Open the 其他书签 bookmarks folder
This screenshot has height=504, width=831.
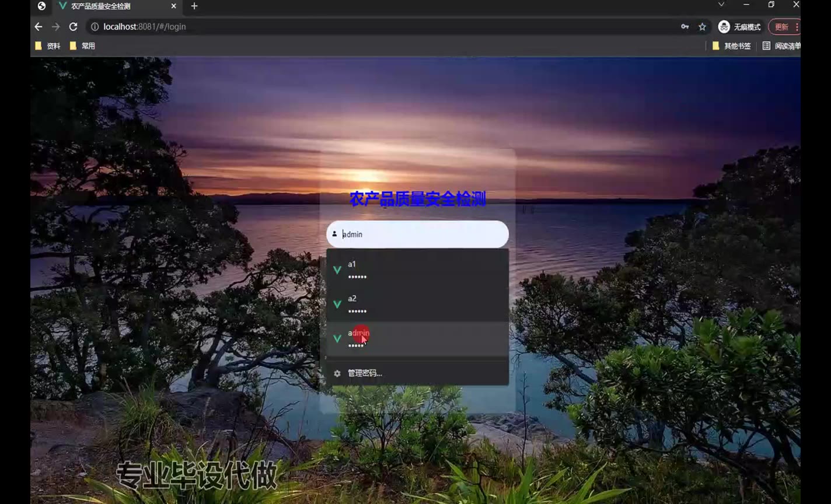[x=731, y=46]
